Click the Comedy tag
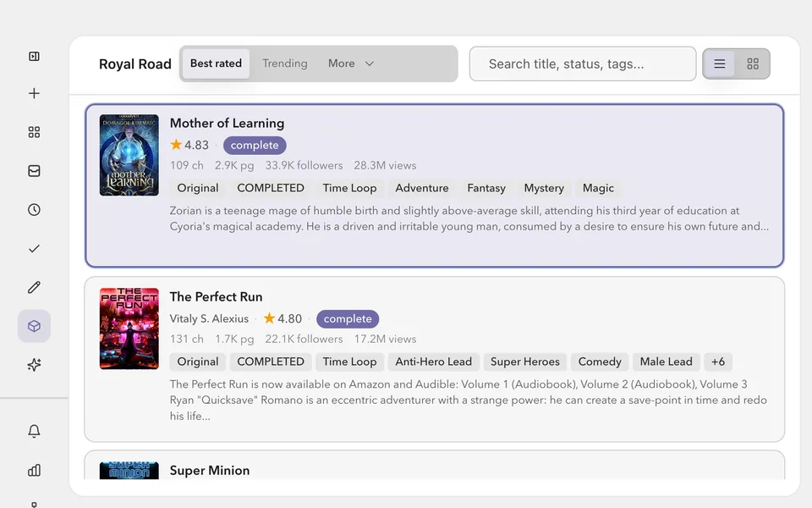The image size is (812, 508). click(x=600, y=362)
